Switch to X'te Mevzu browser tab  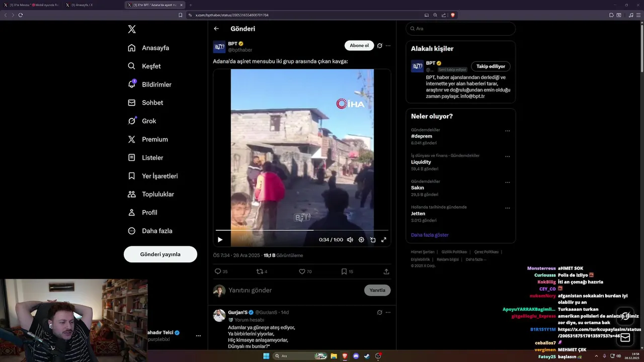tap(31, 5)
